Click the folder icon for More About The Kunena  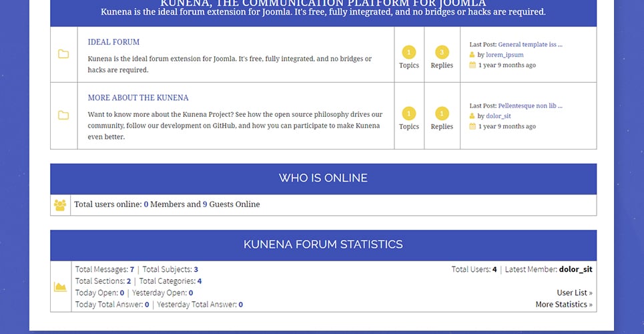pos(63,115)
